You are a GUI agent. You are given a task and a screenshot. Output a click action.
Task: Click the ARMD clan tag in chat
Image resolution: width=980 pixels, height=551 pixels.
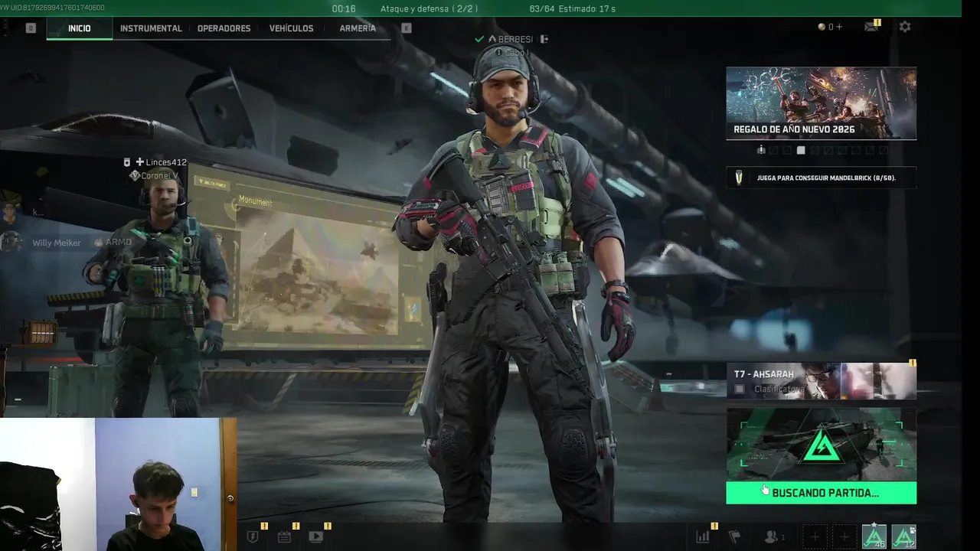coord(119,243)
